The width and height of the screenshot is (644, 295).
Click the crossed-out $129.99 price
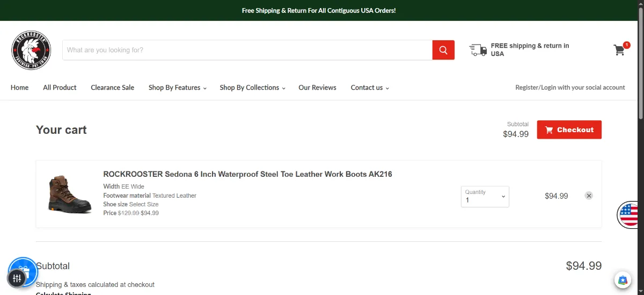pos(129,213)
